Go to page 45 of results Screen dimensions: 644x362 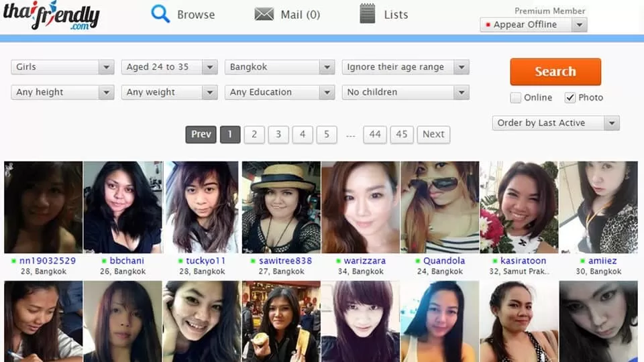pyautogui.click(x=401, y=135)
